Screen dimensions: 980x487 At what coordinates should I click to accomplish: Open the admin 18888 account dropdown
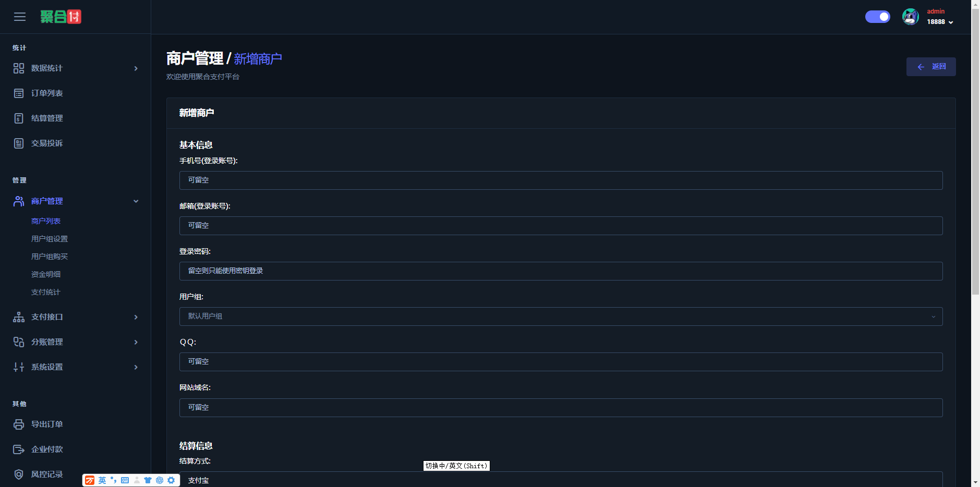coord(940,22)
